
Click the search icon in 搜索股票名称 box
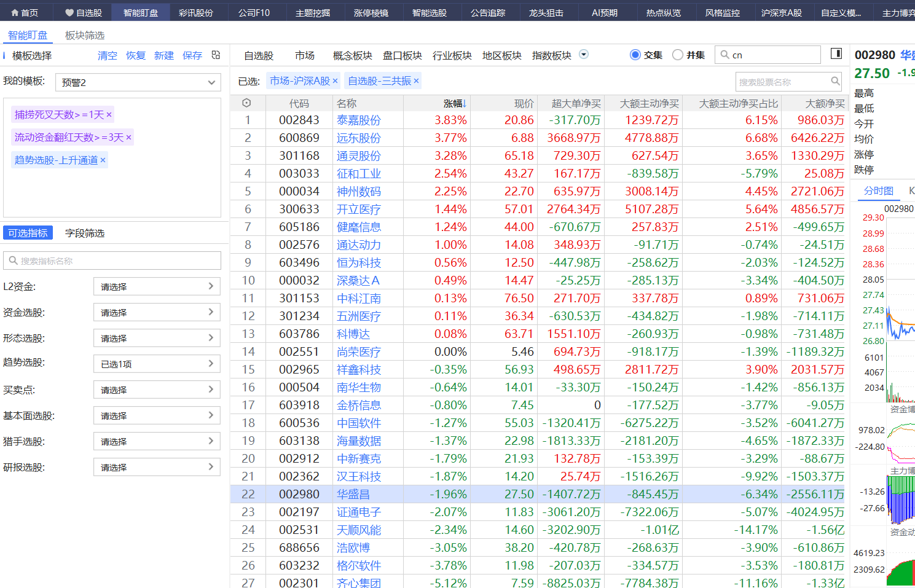point(835,81)
